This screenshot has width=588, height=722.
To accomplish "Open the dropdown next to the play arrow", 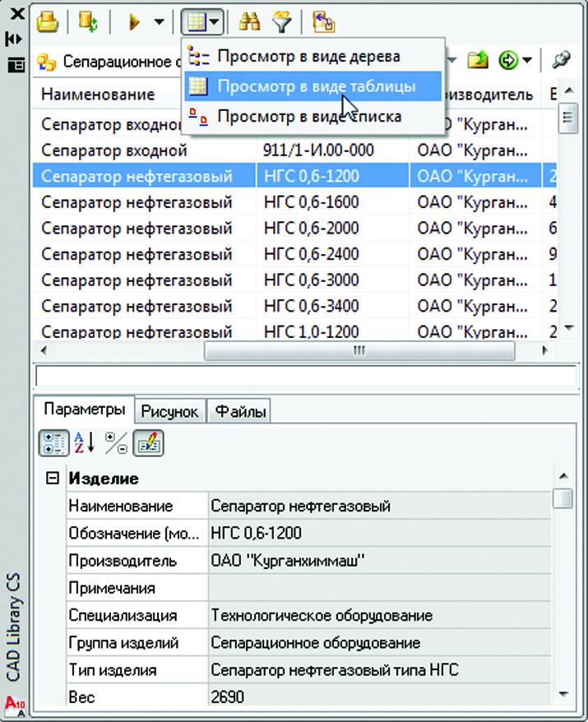I will (x=159, y=22).
